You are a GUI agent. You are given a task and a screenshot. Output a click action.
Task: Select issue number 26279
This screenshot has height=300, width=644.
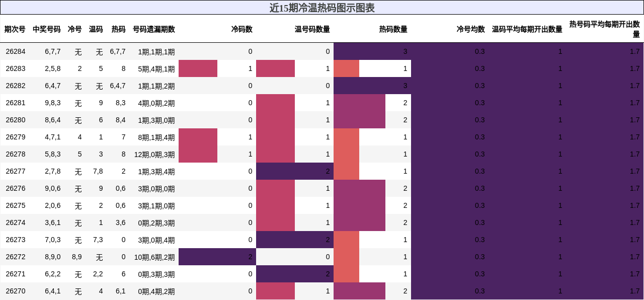15,137
